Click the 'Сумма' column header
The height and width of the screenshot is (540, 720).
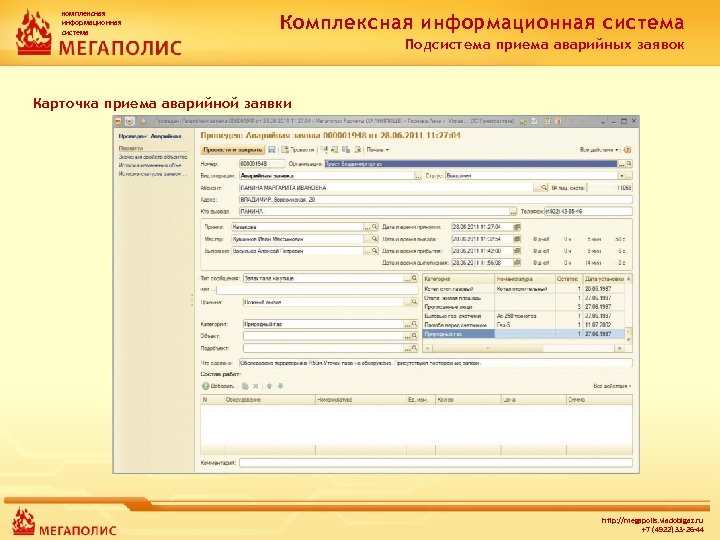click(599, 400)
